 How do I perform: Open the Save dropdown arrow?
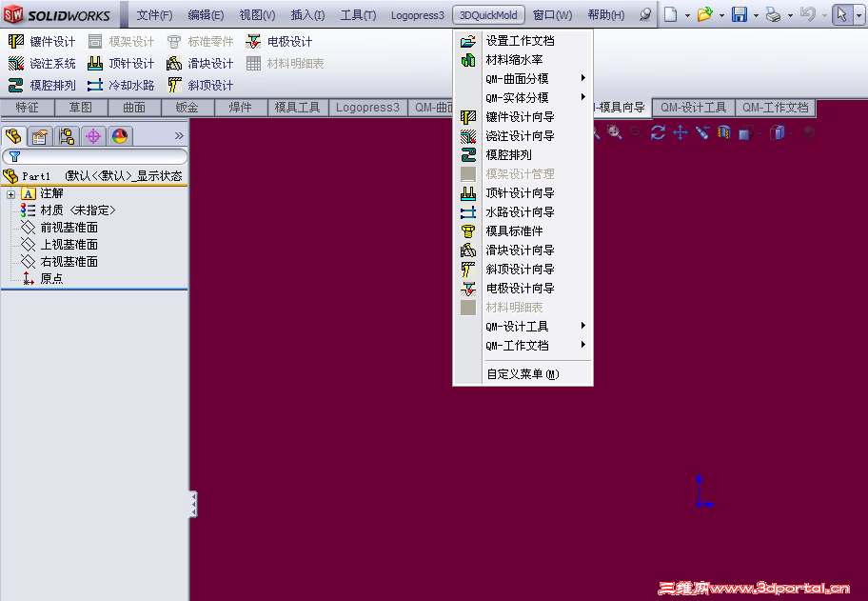tap(756, 15)
